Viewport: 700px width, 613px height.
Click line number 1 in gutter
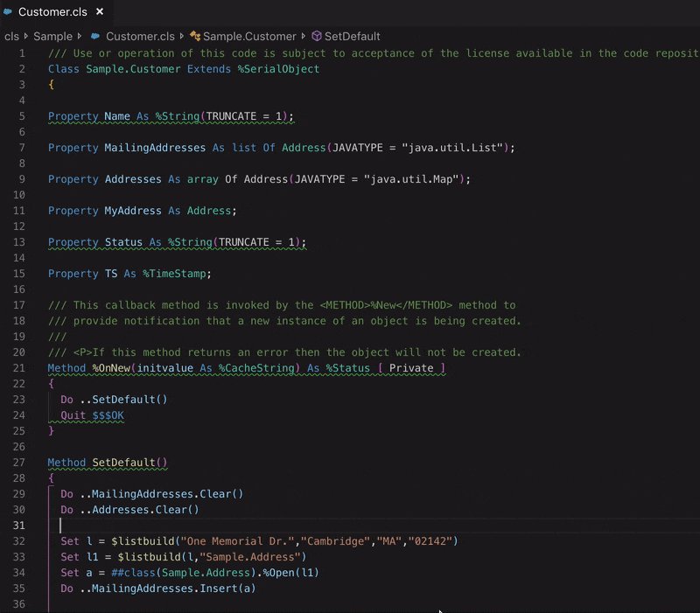coord(22,53)
